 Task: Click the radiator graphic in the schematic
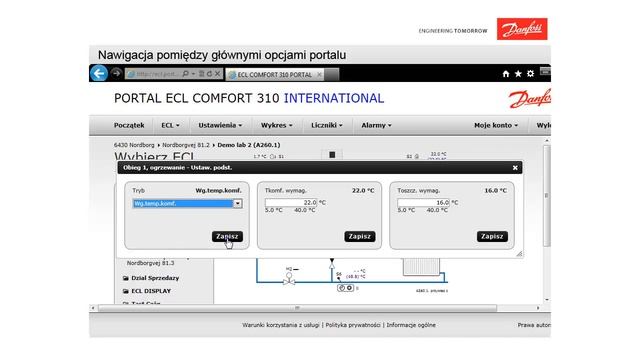(x=421, y=267)
